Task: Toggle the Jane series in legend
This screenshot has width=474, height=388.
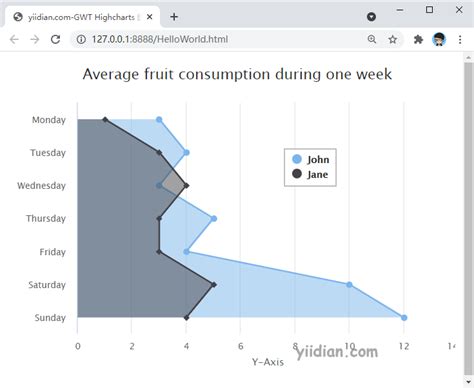Action: coord(310,174)
